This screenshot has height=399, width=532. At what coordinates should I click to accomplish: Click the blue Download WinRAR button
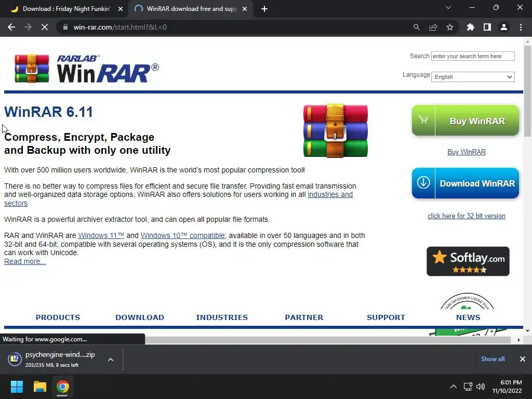point(465,183)
